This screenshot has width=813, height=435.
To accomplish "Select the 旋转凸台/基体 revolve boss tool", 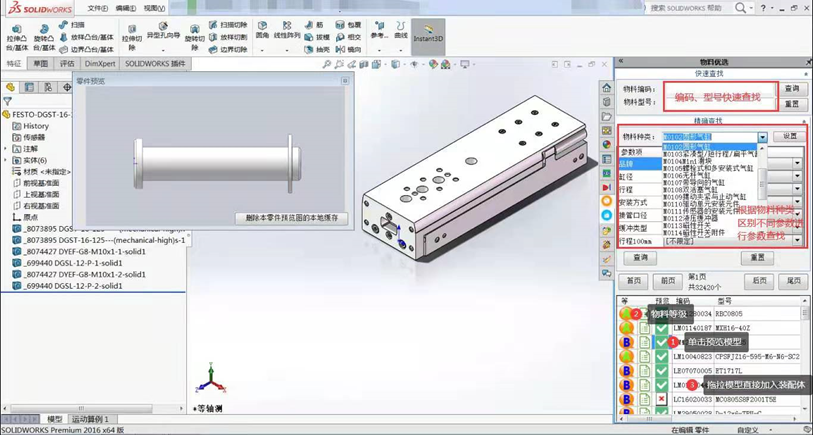I will click(43, 37).
